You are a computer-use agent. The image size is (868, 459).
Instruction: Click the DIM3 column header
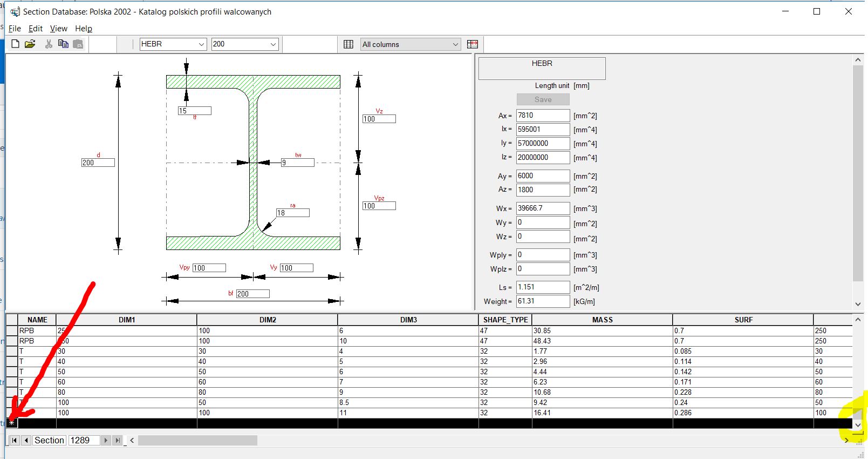[x=408, y=320]
